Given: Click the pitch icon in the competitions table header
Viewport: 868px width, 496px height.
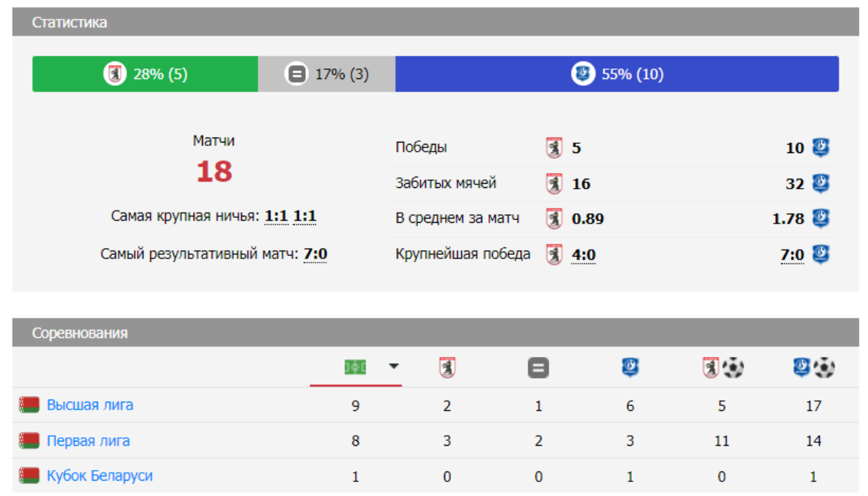Looking at the screenshot, I should [355, 367].
